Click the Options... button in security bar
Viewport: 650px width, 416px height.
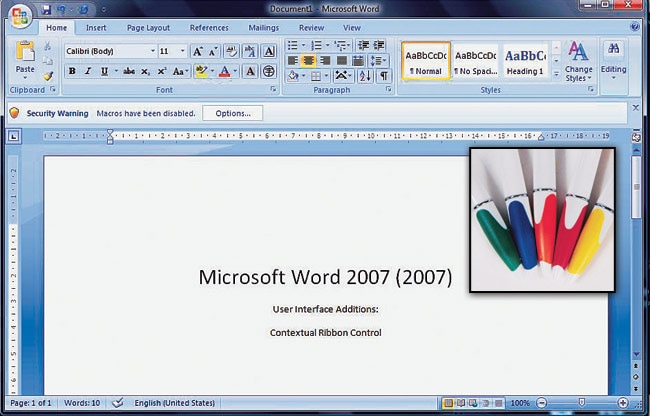click(232, 113)
